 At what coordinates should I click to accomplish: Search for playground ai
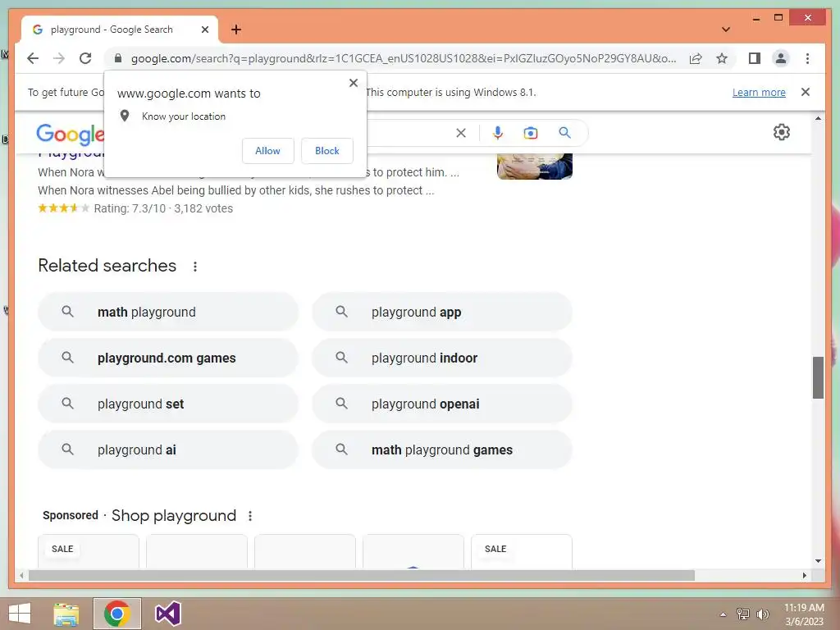click(167, 450)
